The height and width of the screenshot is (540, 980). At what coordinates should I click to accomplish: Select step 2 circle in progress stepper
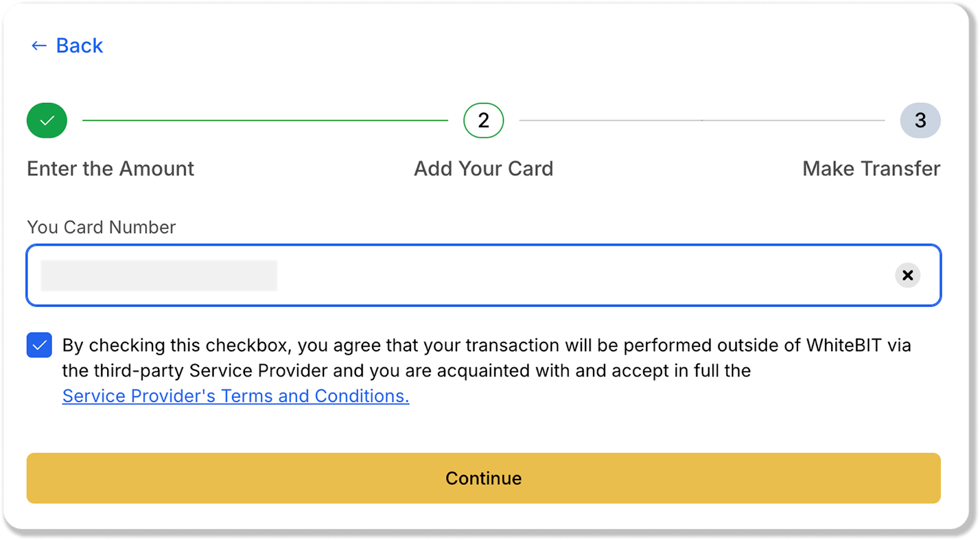[x=483, y=121]
